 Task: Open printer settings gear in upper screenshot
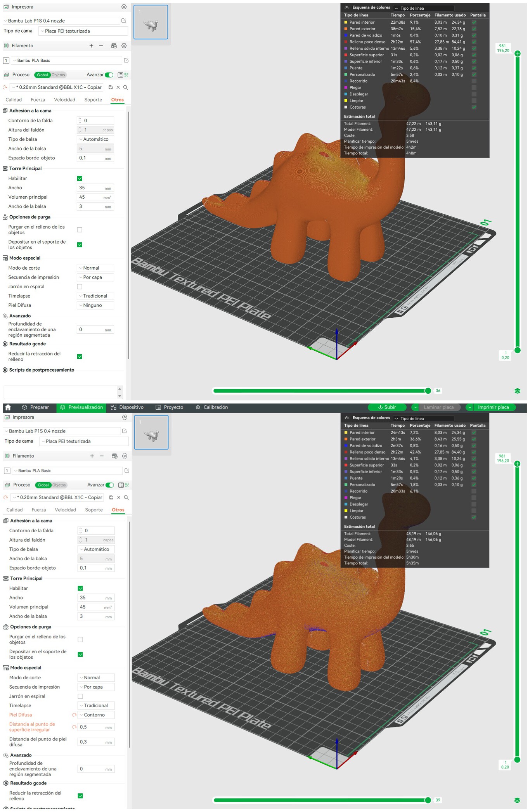click(124, 7)
